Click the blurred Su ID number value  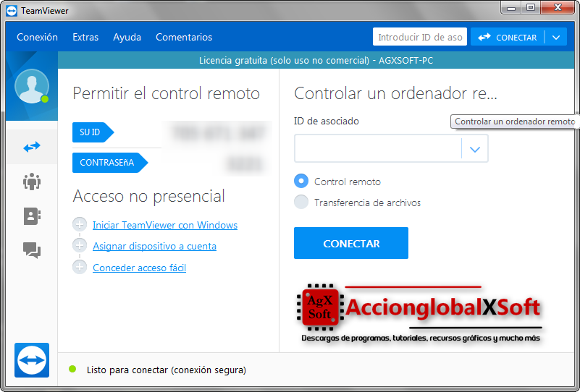[219, 133]
